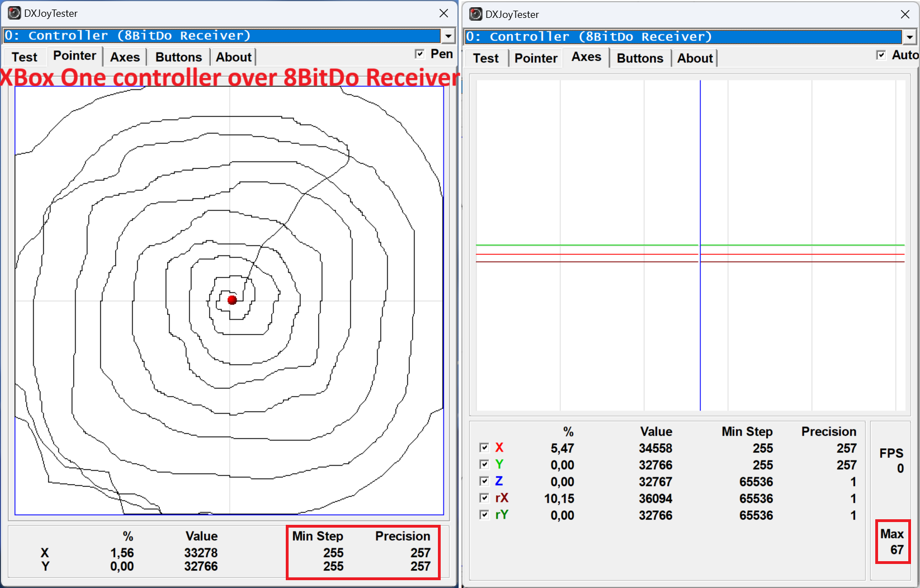
Task: Open the controller dropdown in the Pointer window
Action: click(448, 36)
